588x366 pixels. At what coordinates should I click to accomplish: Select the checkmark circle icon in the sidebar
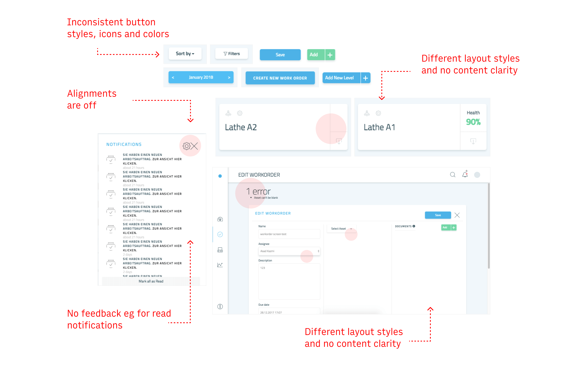220,234
